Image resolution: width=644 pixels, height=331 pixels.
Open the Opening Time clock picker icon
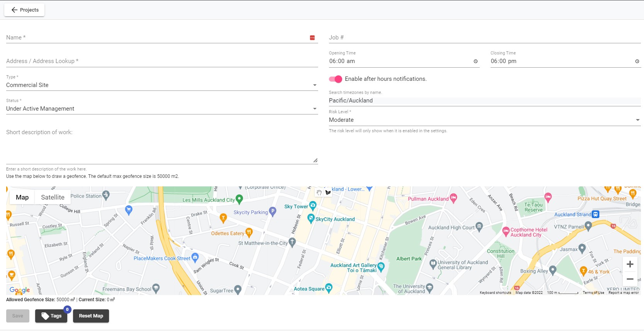(x=475, y=61)
